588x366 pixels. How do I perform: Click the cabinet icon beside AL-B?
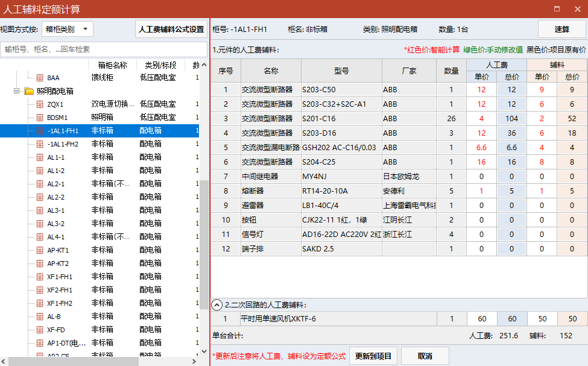[40, 317]
